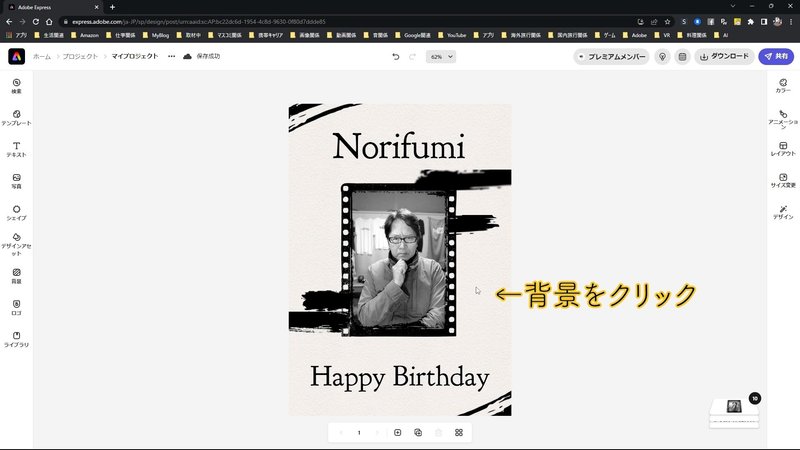
Task: Open the 検索 (search) panel in left sidebar
Action: (16, 86)
